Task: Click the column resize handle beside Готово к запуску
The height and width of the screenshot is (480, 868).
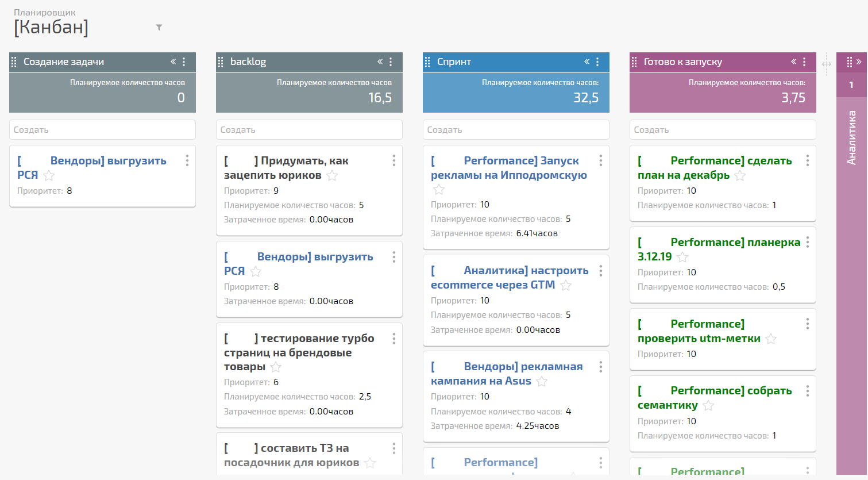Action: coord(826,64)
